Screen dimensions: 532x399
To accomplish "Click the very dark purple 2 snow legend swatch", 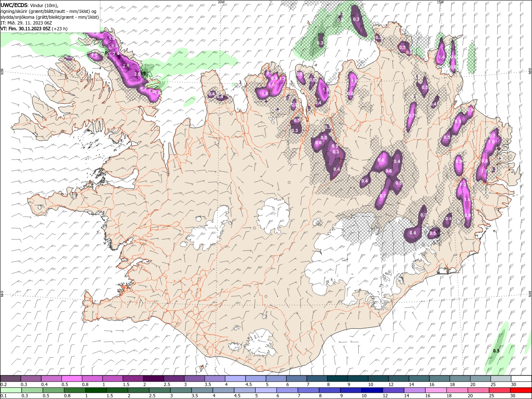I will coord(153,379).
